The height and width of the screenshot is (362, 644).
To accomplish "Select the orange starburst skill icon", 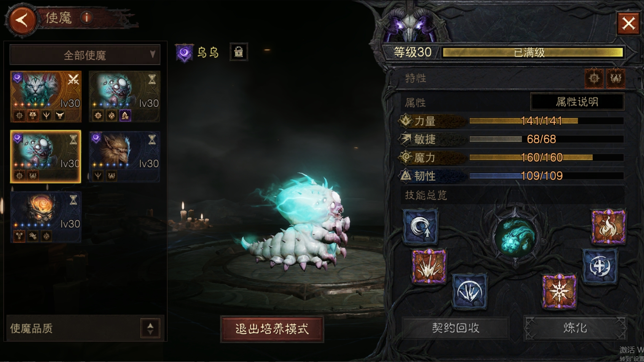I will click(559, 292).
